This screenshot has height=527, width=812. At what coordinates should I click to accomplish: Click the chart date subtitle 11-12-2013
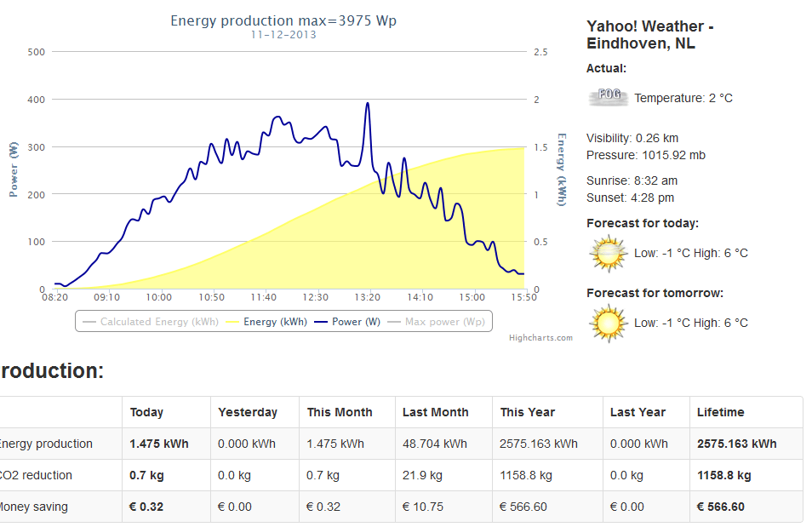(x=283, y=35)
